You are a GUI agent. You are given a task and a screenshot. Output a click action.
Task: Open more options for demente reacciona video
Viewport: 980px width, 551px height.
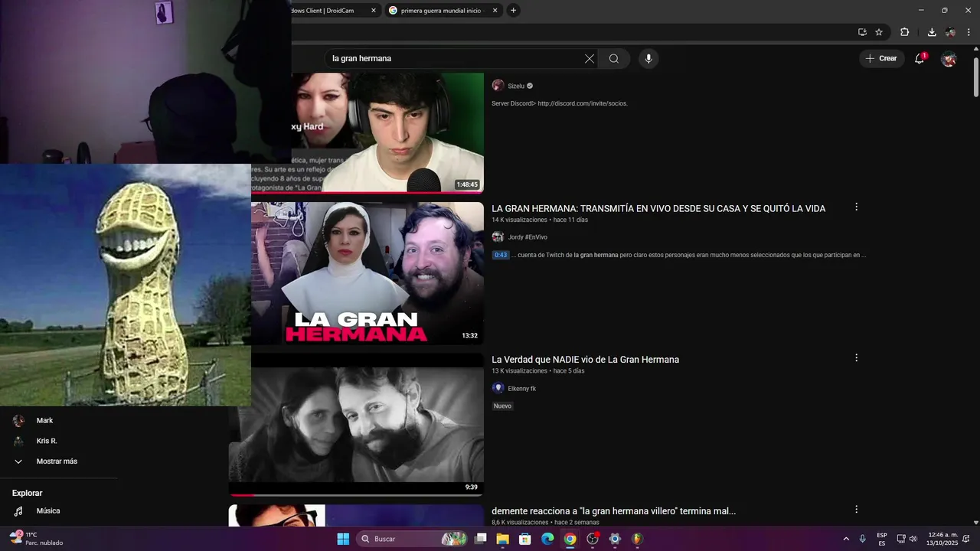click(856, 510)
